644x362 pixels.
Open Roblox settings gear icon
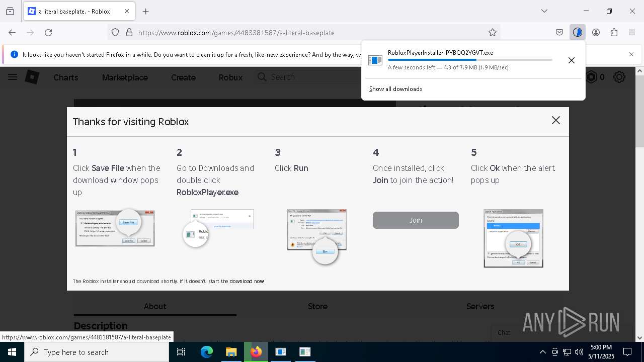pos(619,77)
